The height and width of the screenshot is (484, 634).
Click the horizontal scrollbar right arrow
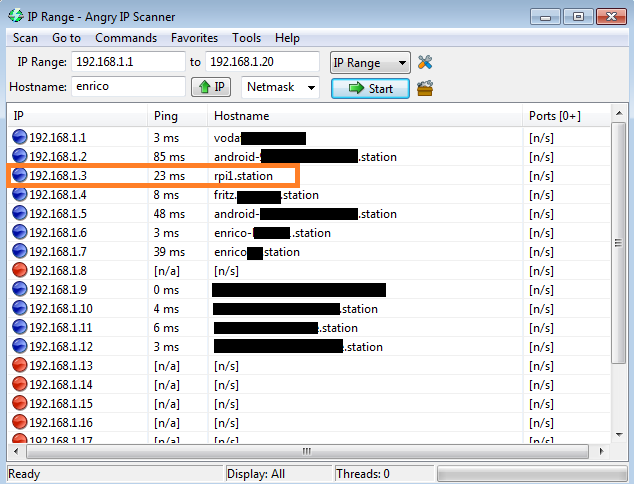(601, 451)
